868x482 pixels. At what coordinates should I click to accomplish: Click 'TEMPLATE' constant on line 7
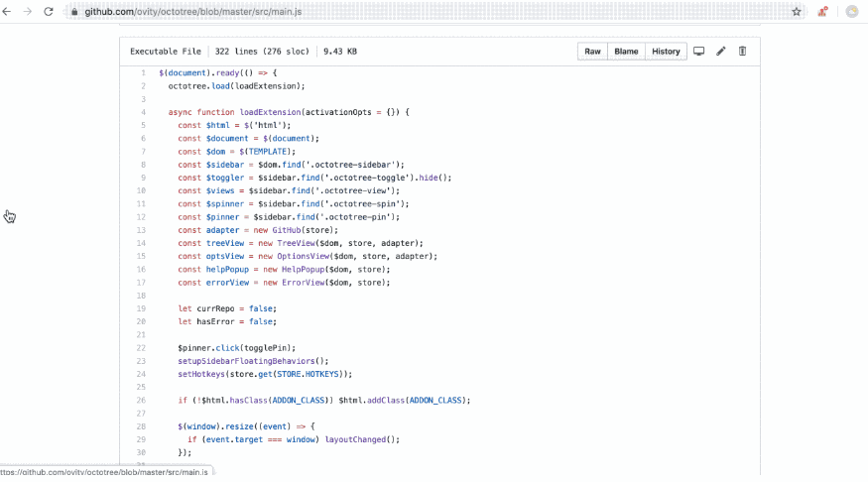(268, 152)
